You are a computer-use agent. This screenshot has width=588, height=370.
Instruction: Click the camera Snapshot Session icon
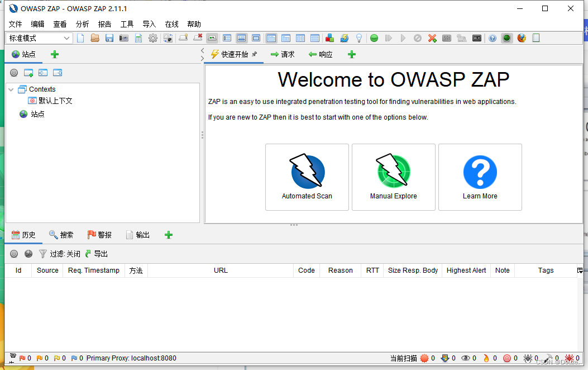click(x=124, y=38)
